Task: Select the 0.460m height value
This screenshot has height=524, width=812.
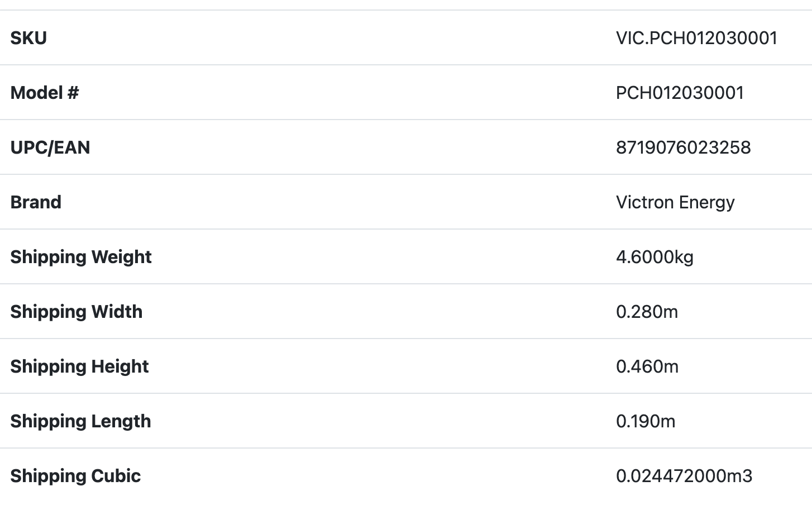Action: point(647,366)
